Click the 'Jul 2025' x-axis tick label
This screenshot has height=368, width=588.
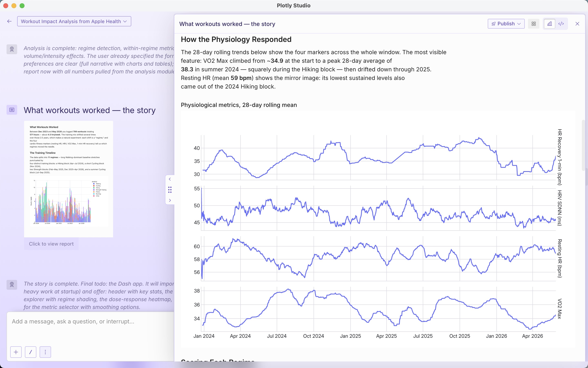tap(423, 336)
